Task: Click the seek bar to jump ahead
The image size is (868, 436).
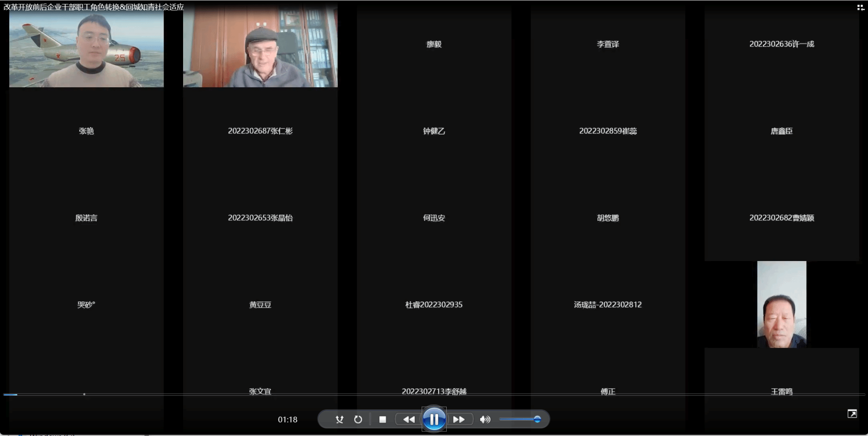Action: point(424,394)
